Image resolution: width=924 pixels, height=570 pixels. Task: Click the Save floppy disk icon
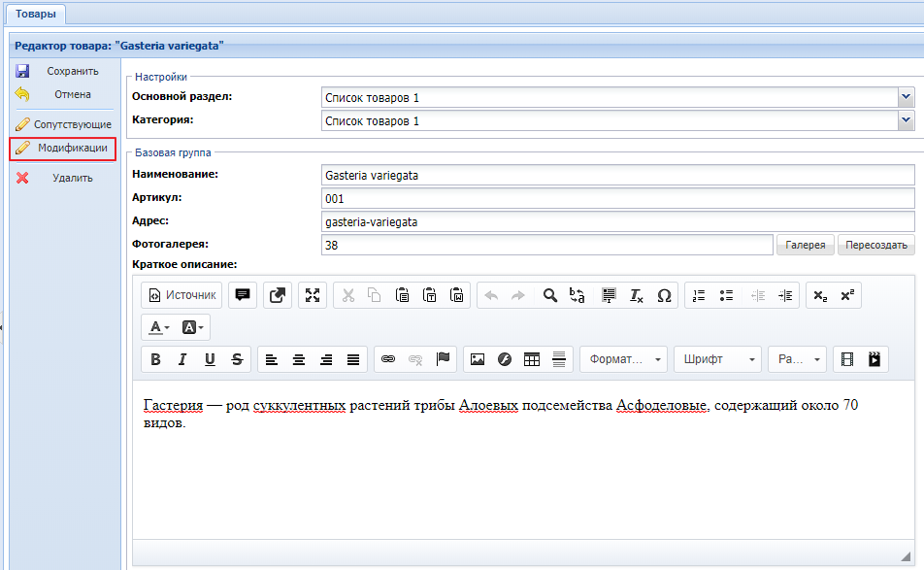(x=22, y=71)
